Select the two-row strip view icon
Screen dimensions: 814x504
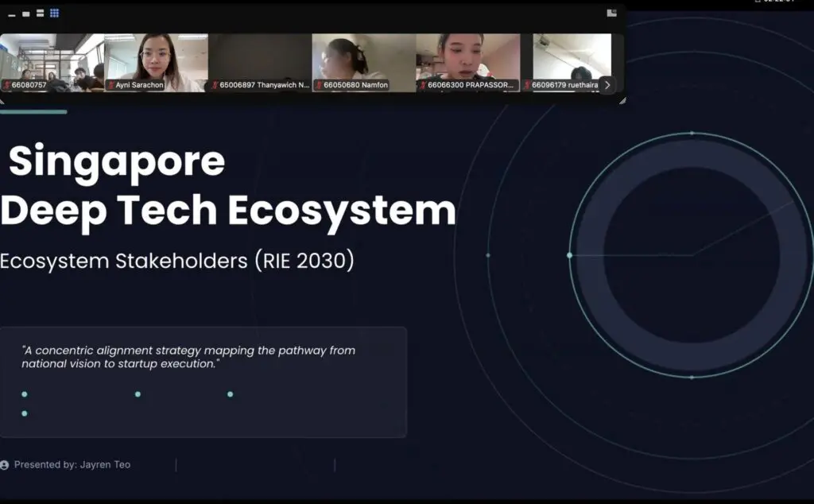pos(40,14)
